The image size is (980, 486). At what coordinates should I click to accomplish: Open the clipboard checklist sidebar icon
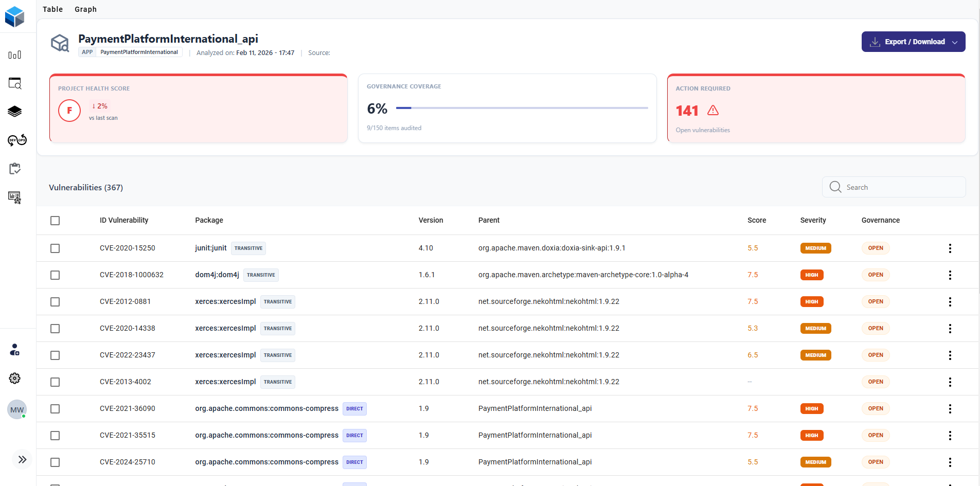(15, 169)
